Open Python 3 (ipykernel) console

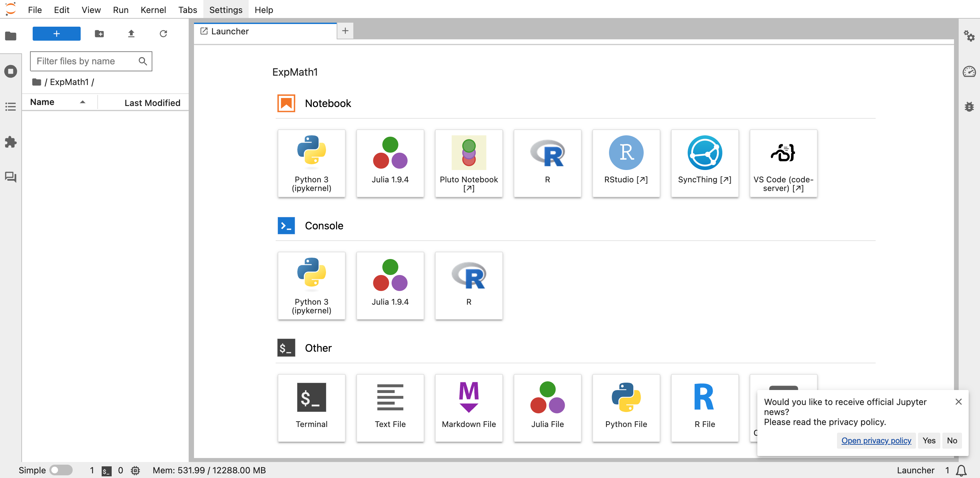tap(311, 285)
